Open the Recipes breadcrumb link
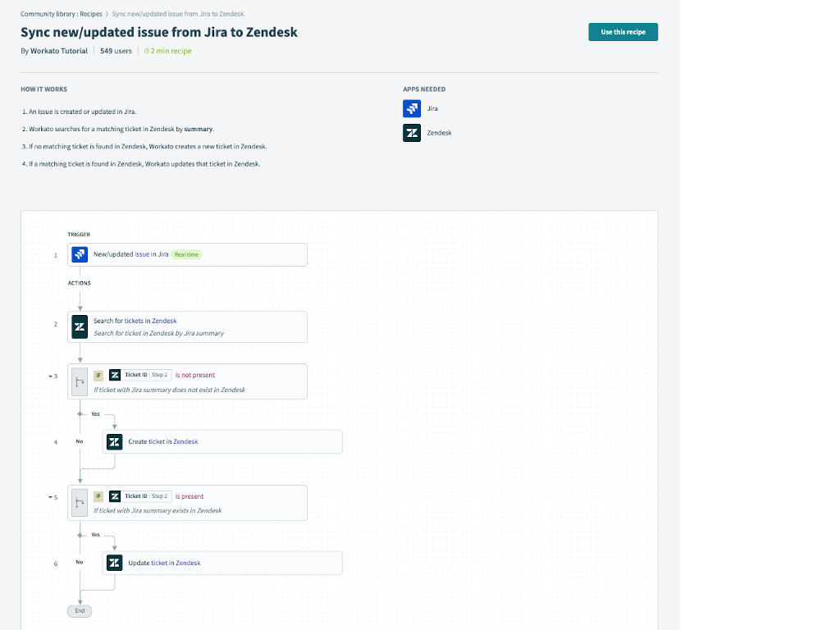This screenshot has height=630, width=840. pyautogui.click(x=93, y=13)
